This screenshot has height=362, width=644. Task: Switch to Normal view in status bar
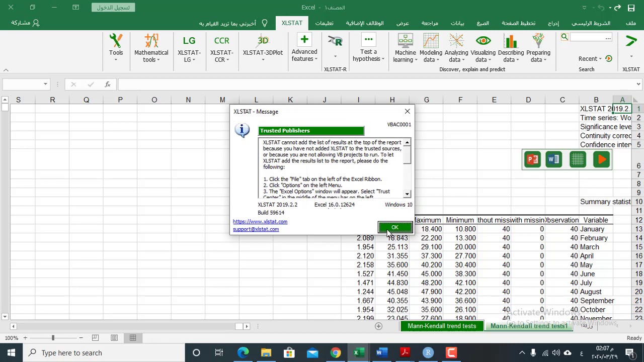[x=133, y=338]
